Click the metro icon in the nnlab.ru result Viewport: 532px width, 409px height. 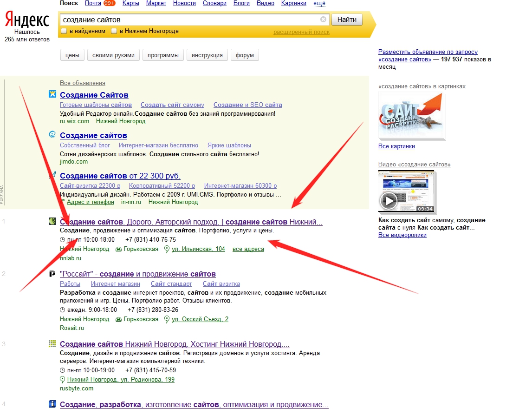pyautogui.click(x=118, y=249)
